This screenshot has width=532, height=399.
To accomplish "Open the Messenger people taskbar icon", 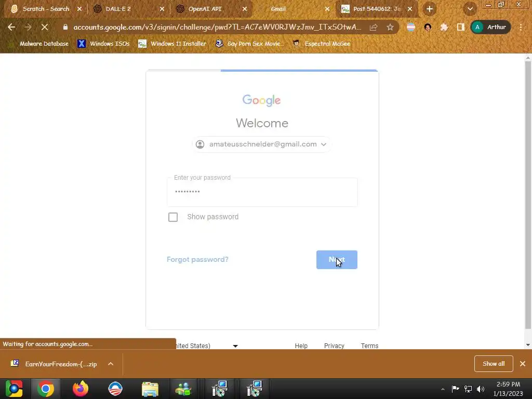I will coord(183,389).
